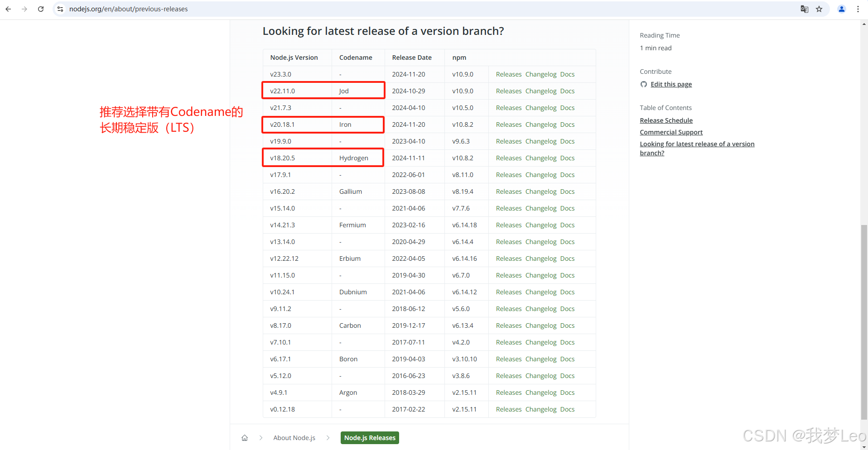Select release date 2024-10-29 cell

click(415, 91)
